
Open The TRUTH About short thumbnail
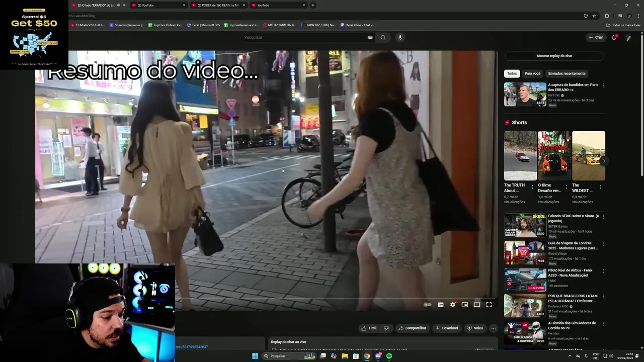[520, 155]
